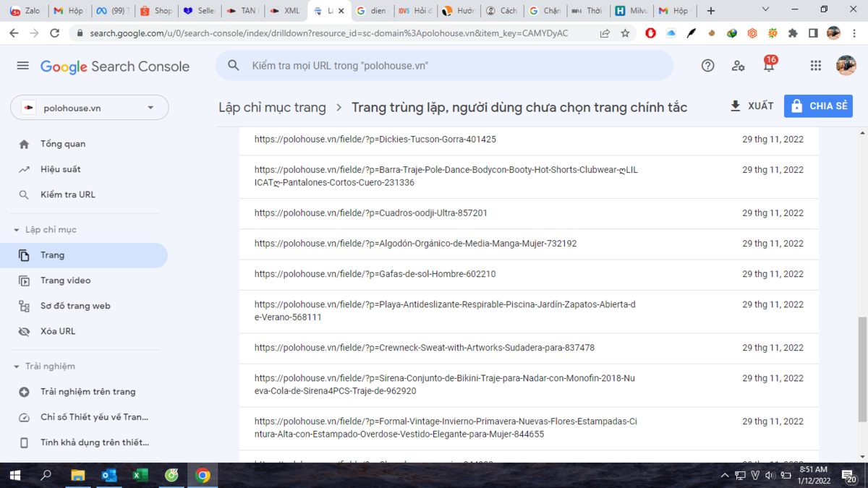Click the XUẤT export button
Image resolution: width=868 pixels, height=488 pixels.
click(752, 106)
